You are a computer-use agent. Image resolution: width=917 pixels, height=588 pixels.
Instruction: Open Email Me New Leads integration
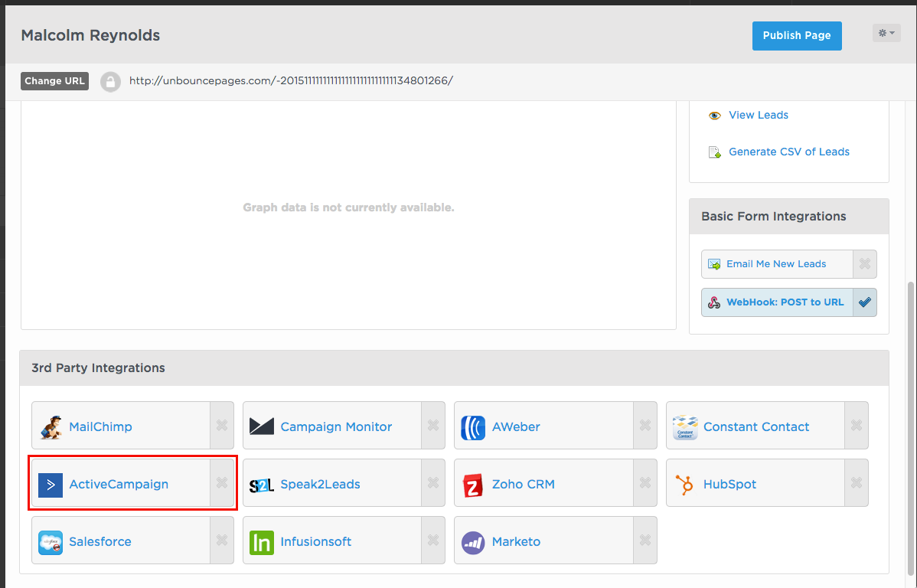(777, 264)
